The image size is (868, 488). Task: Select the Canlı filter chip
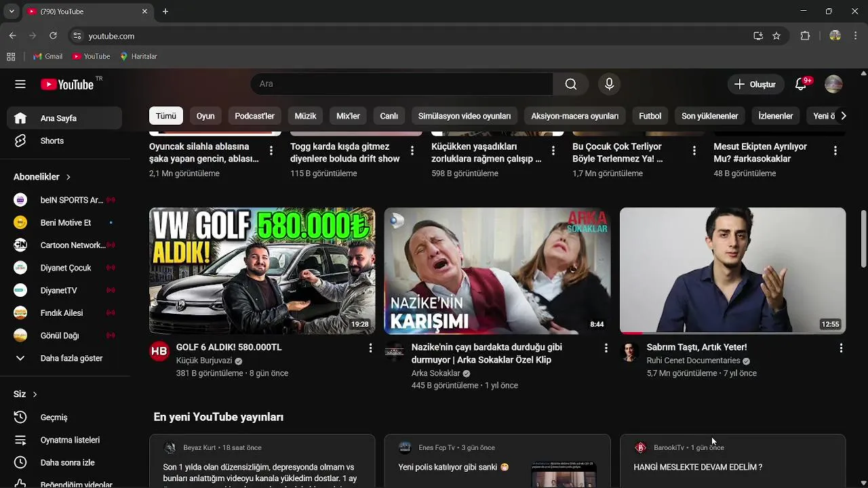(x=389, y=116)
